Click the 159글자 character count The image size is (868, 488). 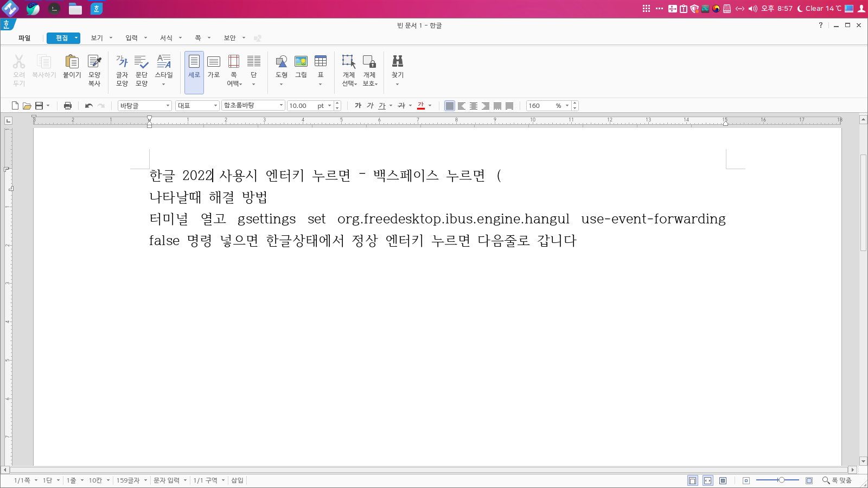pyautogui.click(x=128, y=480)
